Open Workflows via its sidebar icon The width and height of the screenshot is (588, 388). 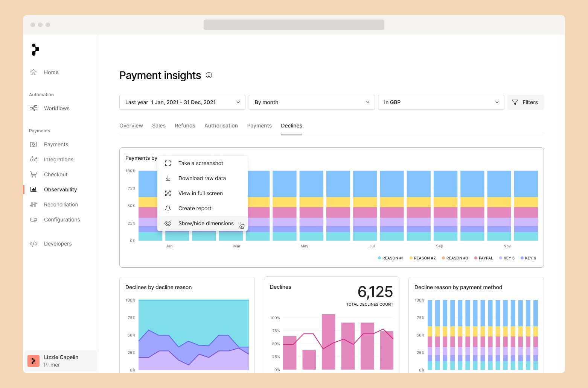click(x=34, y=108)
